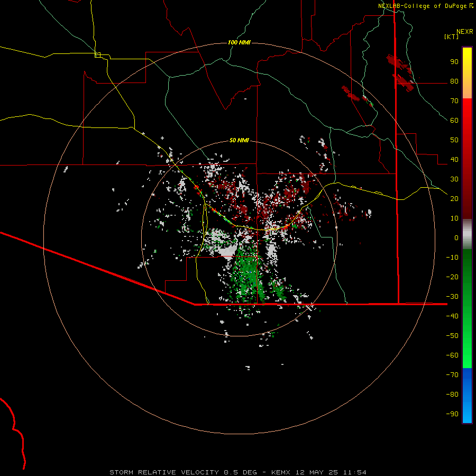This screenshot has height=476, width=476.
Task: Select the 50 value on the velocity scale
Action: click(x=454, y=140)
